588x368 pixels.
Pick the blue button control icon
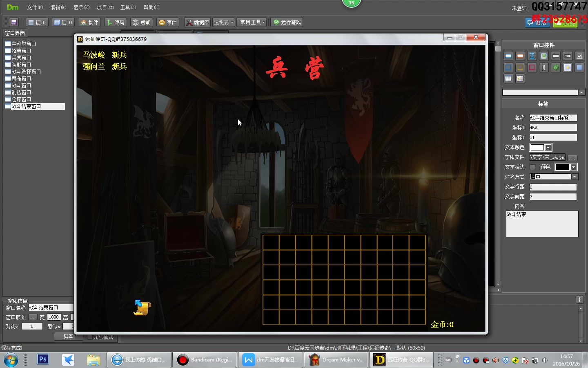(x=508, y=56)
